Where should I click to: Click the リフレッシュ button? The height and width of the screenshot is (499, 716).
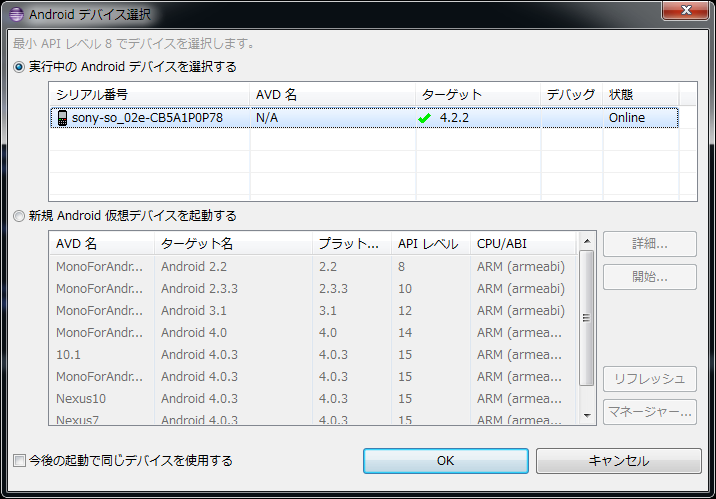pyautogui.click(x=650, y=379)
